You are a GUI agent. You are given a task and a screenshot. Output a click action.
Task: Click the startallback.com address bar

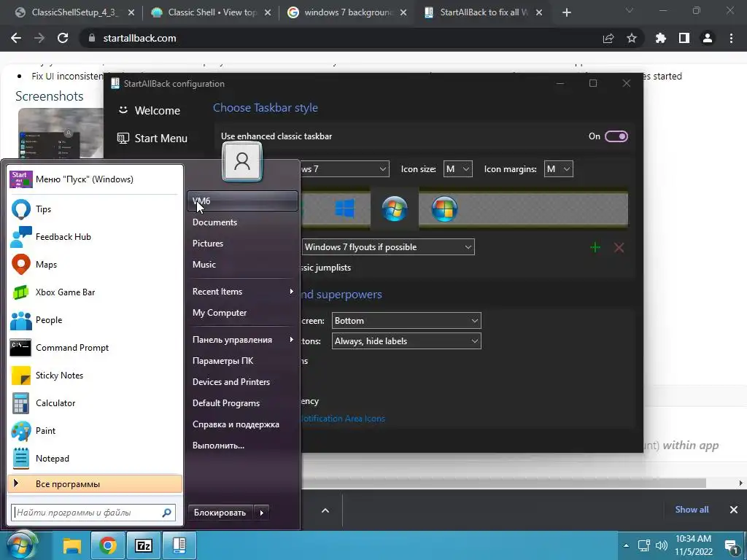(x=139, y=38)
